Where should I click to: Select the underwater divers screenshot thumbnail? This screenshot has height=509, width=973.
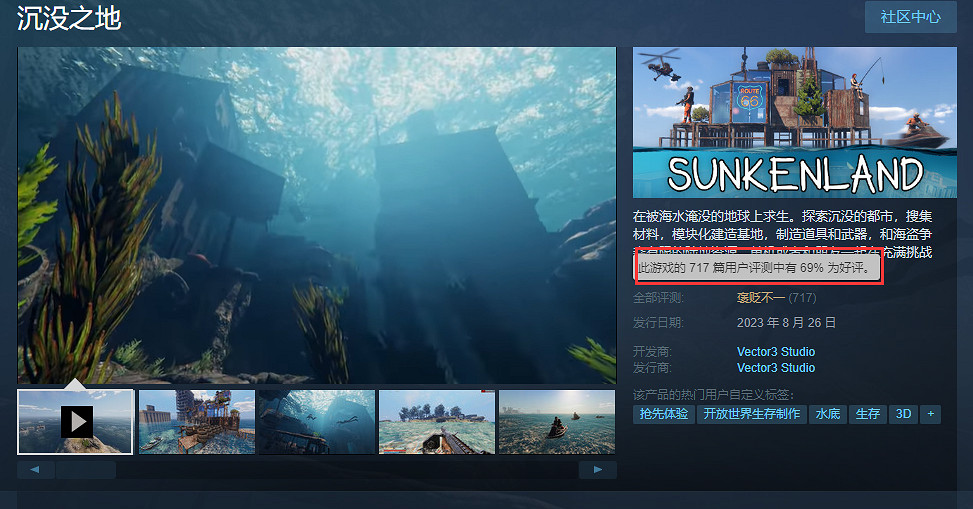pyautogui.click(x=316, y=421)
